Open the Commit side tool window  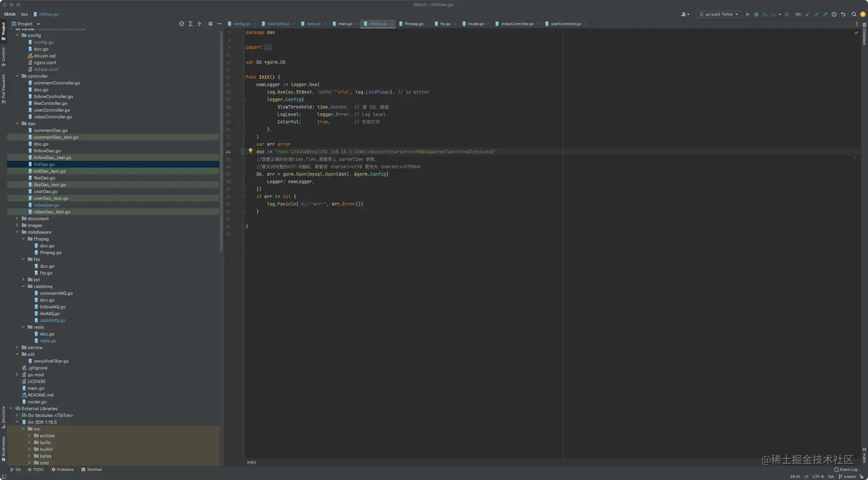[x=3, y=57]
